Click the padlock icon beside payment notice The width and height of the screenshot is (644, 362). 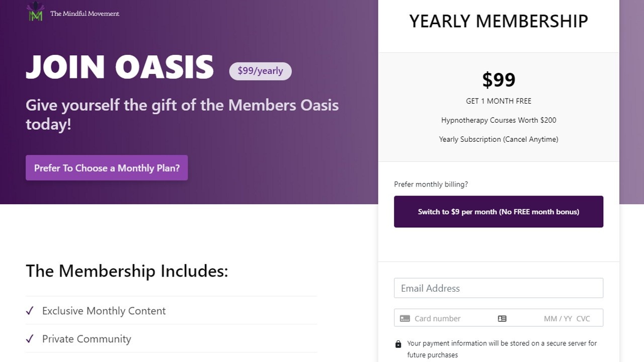coord(398,344)
